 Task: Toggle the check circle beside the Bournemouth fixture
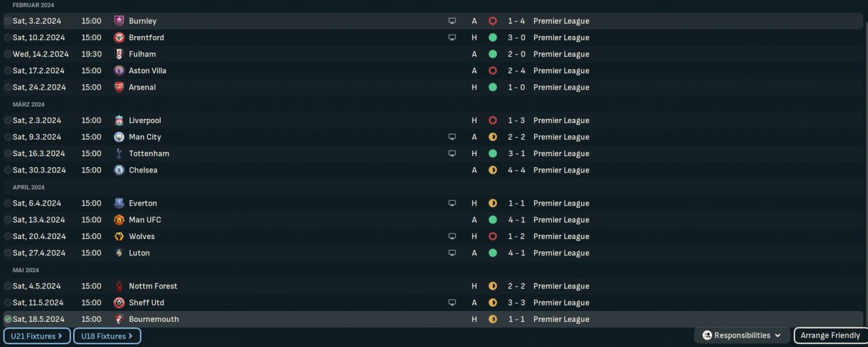click(x=7, y=319)
